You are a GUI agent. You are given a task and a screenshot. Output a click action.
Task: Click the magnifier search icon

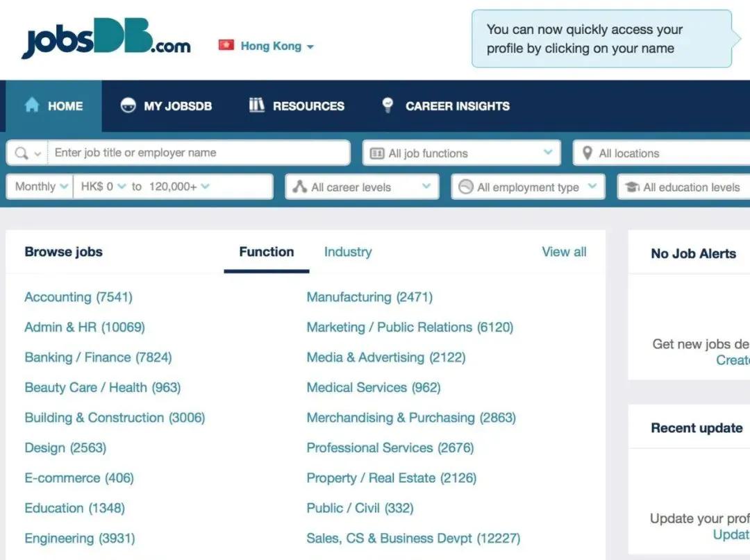coord(21,153)
